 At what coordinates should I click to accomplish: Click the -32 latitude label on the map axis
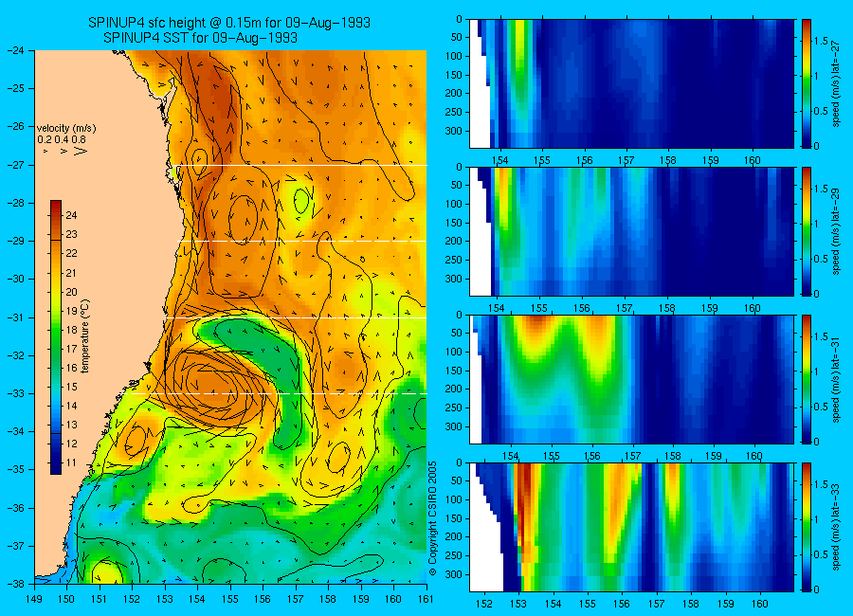(x=16, y=355)
